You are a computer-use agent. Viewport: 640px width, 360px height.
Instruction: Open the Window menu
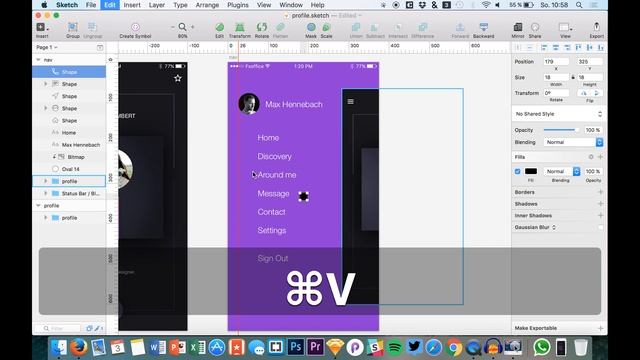291,5
